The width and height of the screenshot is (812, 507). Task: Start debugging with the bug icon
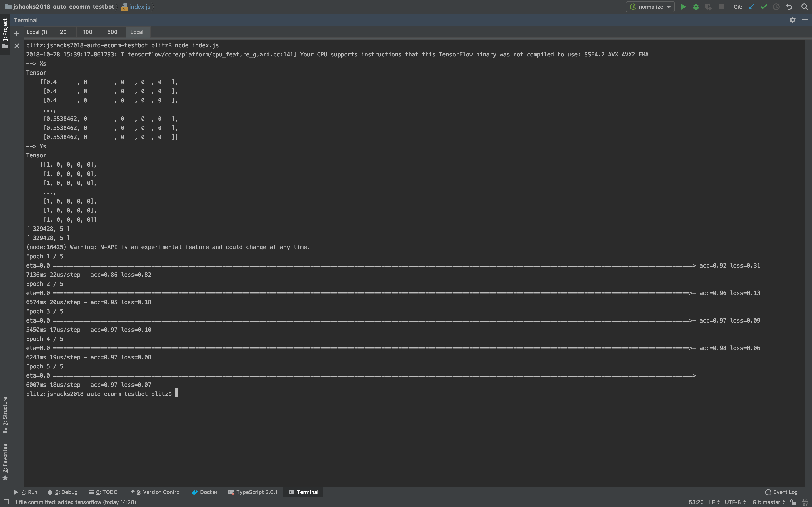tap(696, 7)
